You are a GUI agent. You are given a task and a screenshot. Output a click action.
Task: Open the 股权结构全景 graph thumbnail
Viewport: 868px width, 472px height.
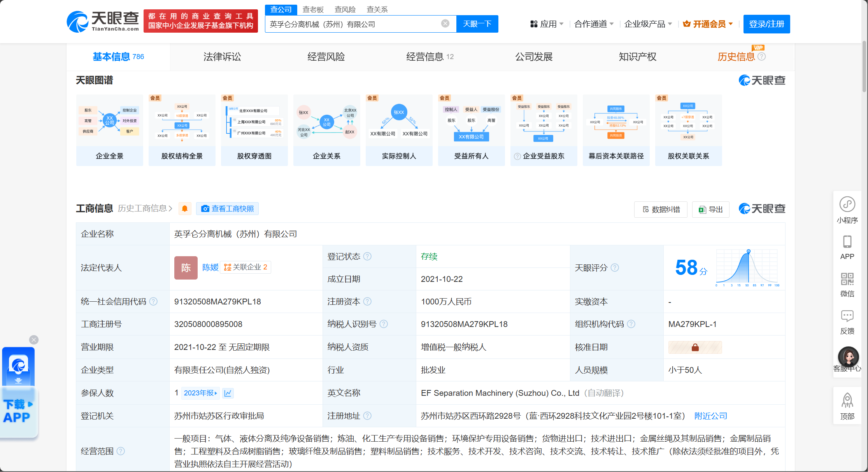pos(182,130)
